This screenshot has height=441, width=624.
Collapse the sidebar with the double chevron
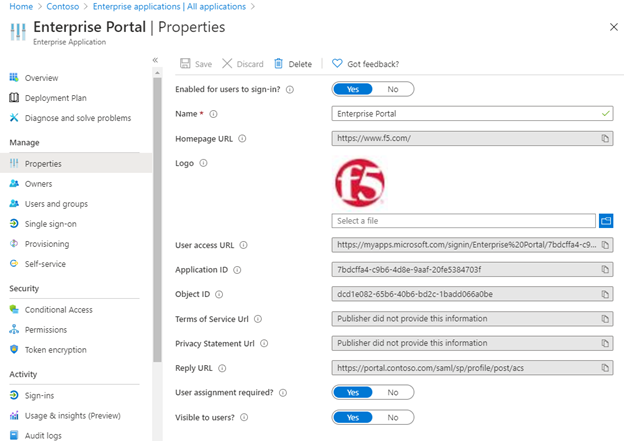tap(155, 60)
